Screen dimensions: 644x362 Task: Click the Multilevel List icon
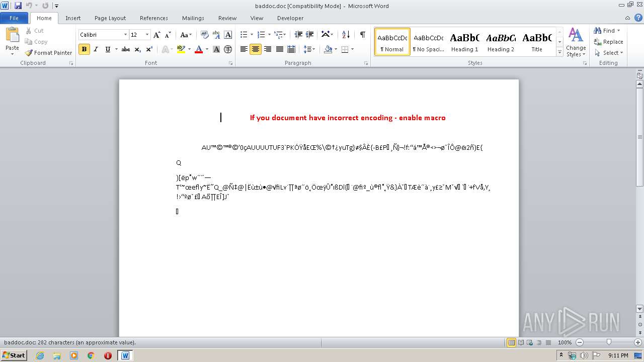[x=278, y=35]
